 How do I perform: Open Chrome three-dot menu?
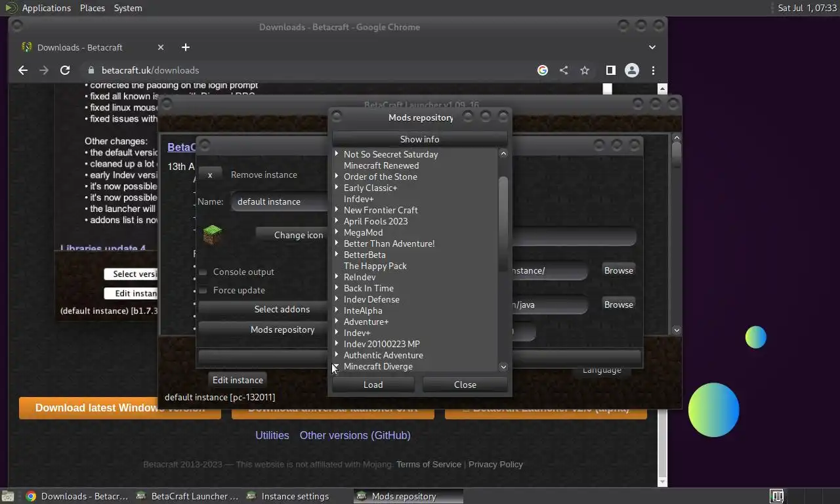pos(653,70)
